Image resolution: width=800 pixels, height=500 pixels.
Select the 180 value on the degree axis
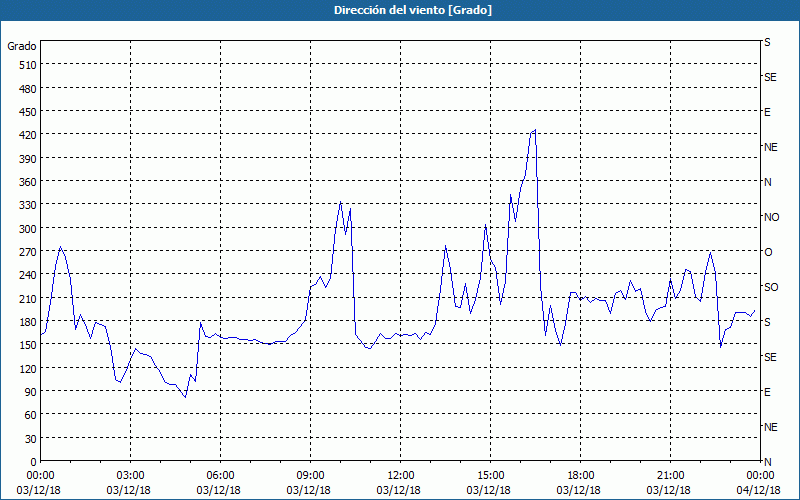[x=28, y=322]
